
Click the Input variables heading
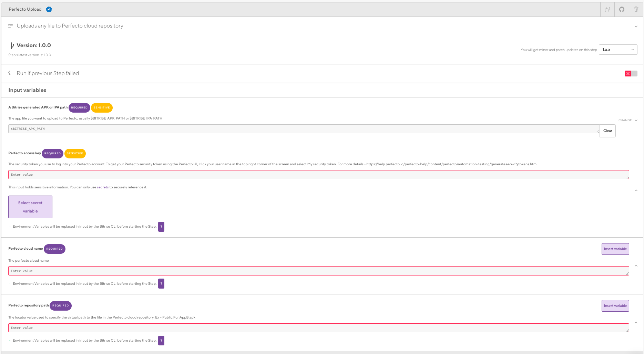click(x=27, y=90)
